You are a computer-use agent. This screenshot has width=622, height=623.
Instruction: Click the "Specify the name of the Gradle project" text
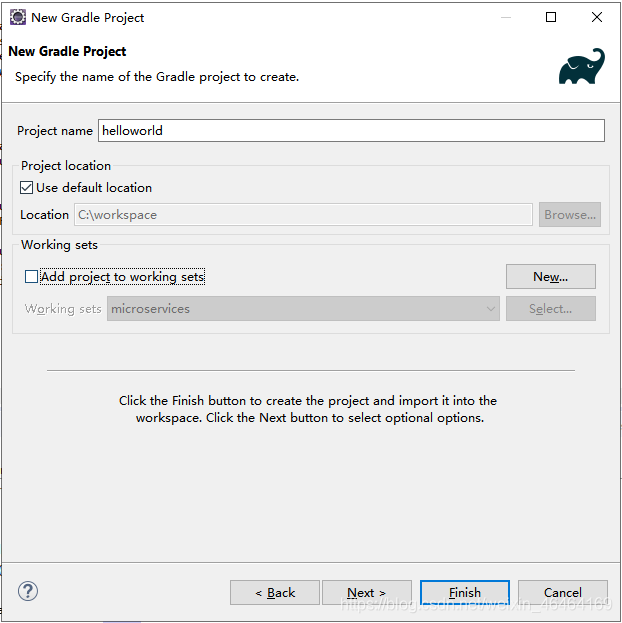[x=157, y=77]
